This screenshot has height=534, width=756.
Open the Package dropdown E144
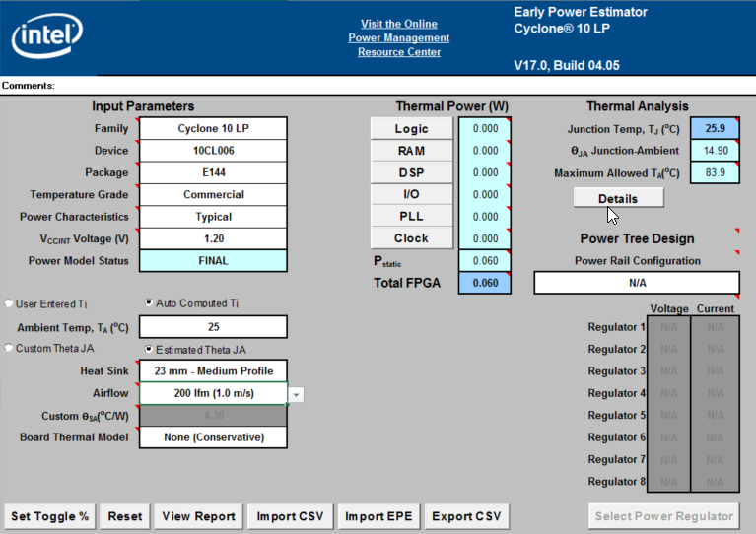(213, 172)
